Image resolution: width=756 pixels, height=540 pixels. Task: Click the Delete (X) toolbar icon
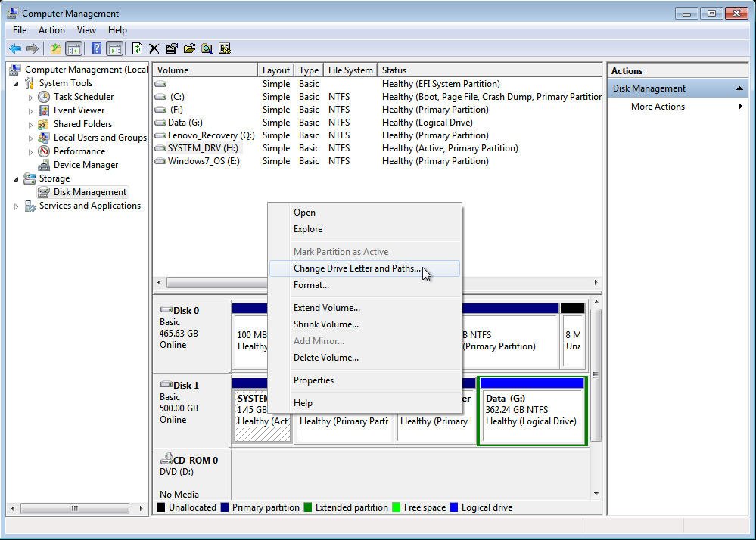click(154, 48)
